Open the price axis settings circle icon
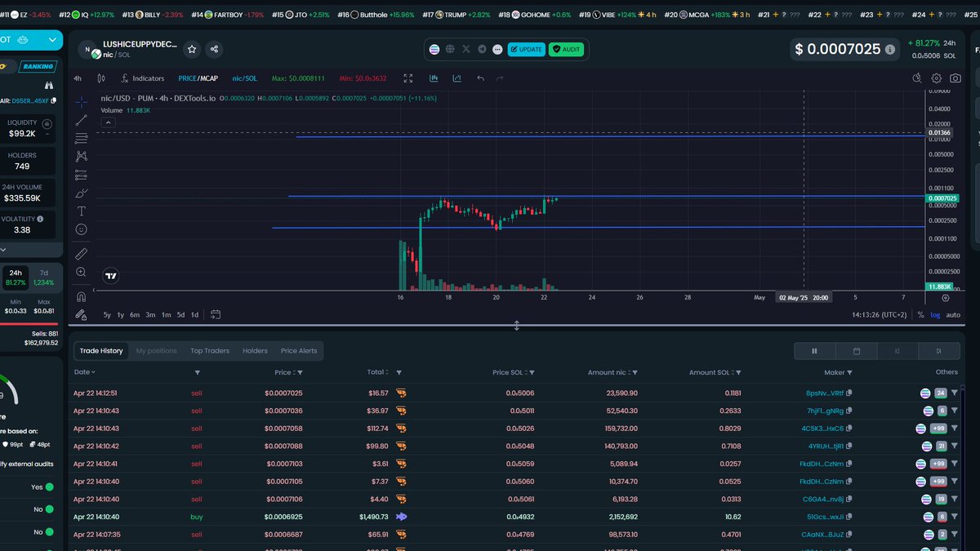This screenshot has width=980, height=551. pyautogui.click(x=945, y=298)
